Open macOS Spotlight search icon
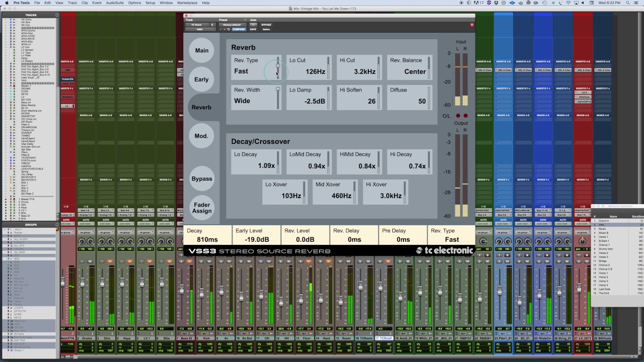The width and height of the screenshot is (644, 362). tap(628, 3)
